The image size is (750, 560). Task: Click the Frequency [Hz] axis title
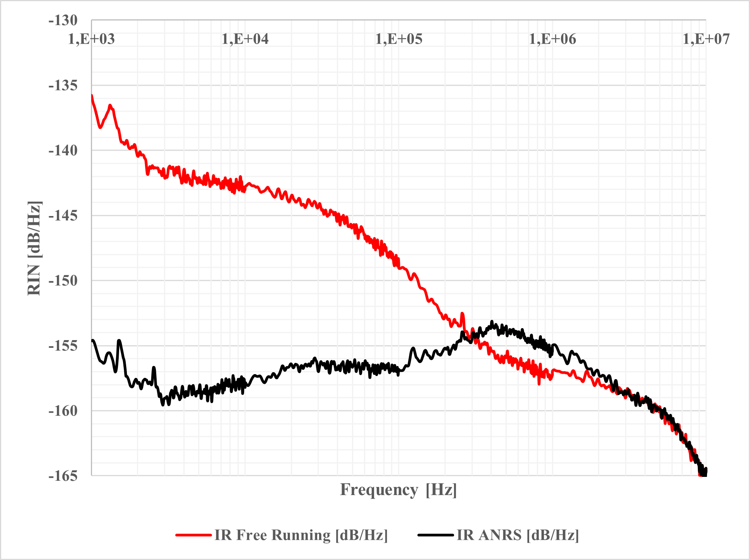click(398, 490)
